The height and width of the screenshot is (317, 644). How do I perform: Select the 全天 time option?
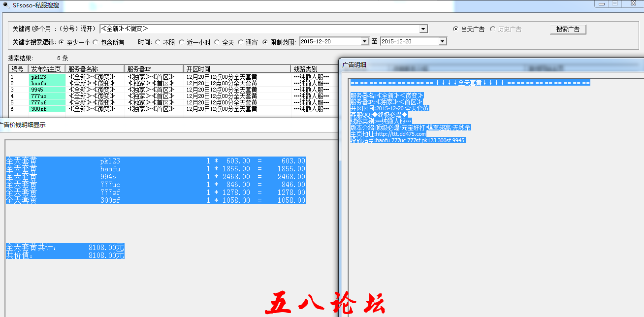[216, 42]
